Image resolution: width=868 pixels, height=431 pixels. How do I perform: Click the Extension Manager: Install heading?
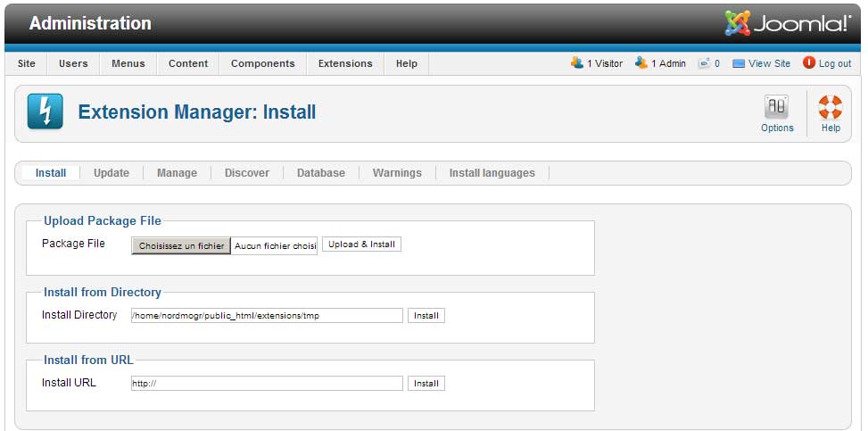[197, 112]
